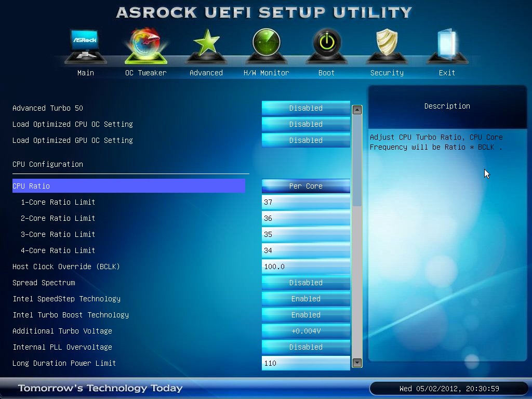Select the 3-Core Ratio Limit label
This screenshot has width=532, height=399.
click(58, 234)
